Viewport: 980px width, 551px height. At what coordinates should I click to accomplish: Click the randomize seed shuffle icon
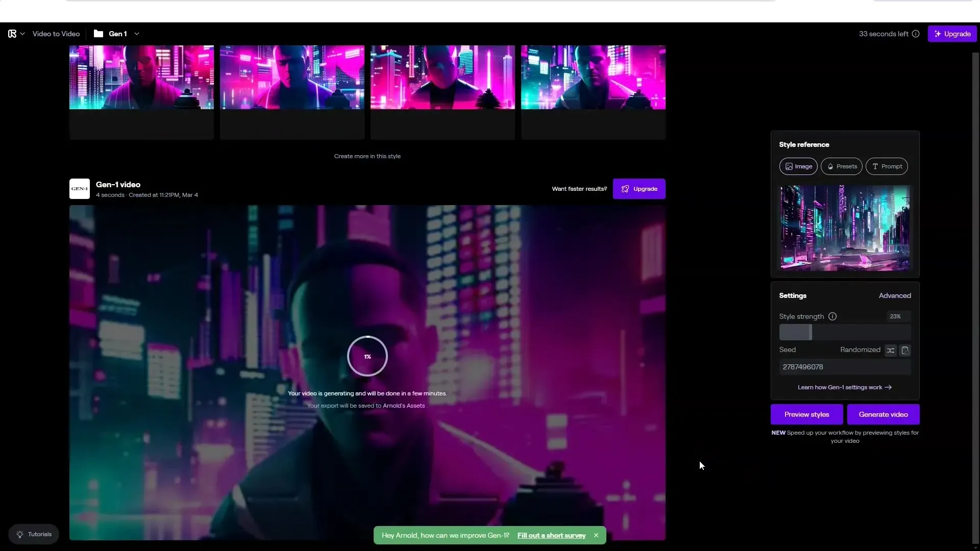tap(891, 350)
